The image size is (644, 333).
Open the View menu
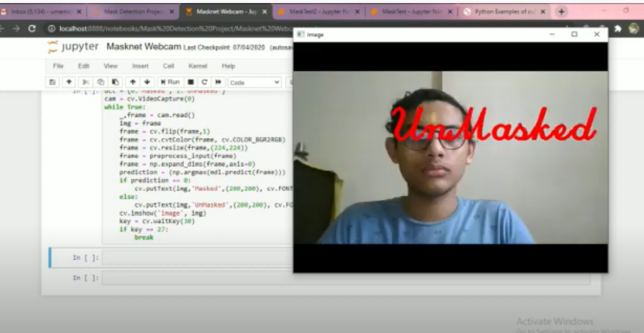[111, 66]
